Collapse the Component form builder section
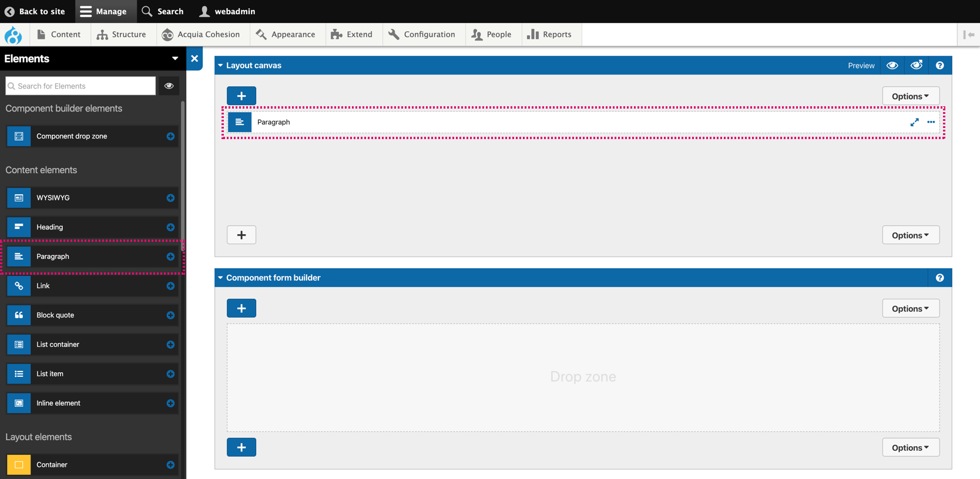Viewport: 980px width, 479px height. 220,278
